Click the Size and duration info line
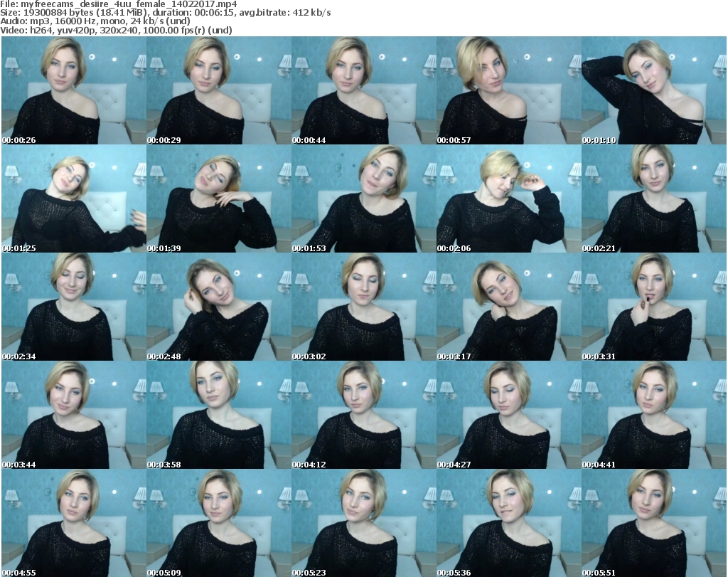Screen dimensions: 728x577 coord(165,13)
